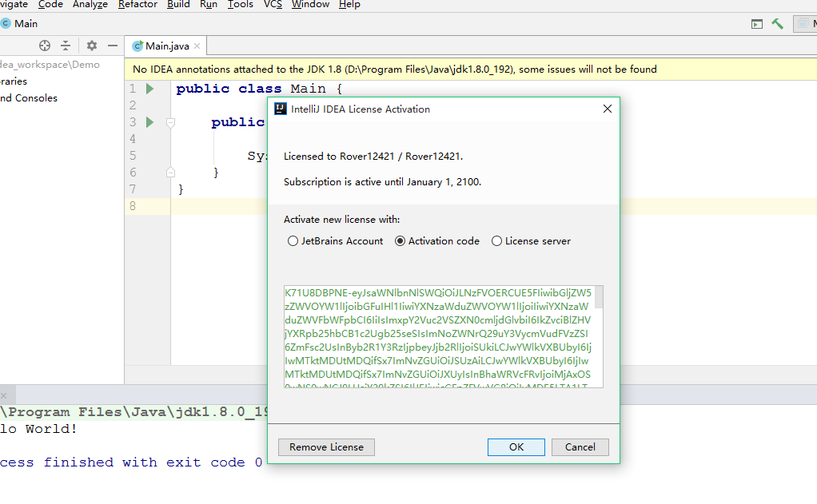Image resolution: width=817 pixels, height=504 pixels.
Task: Click the run configuration window icon in toolbar
Action: 757,24
